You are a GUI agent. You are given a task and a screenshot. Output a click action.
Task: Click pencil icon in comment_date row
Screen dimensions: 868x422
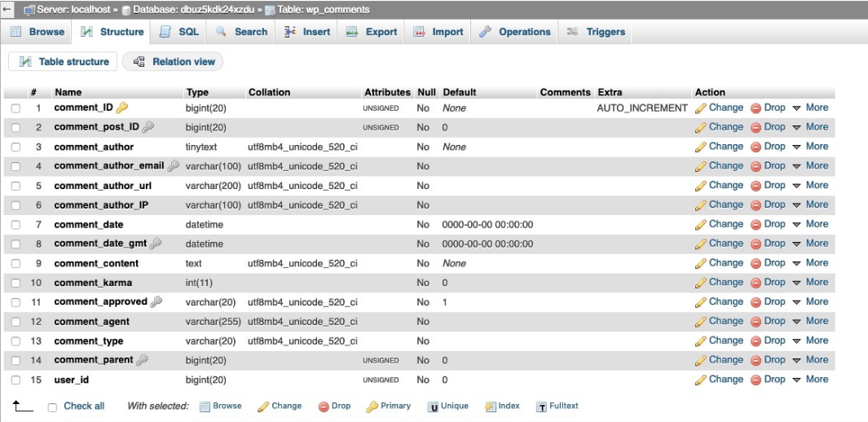tap(701, 225)
